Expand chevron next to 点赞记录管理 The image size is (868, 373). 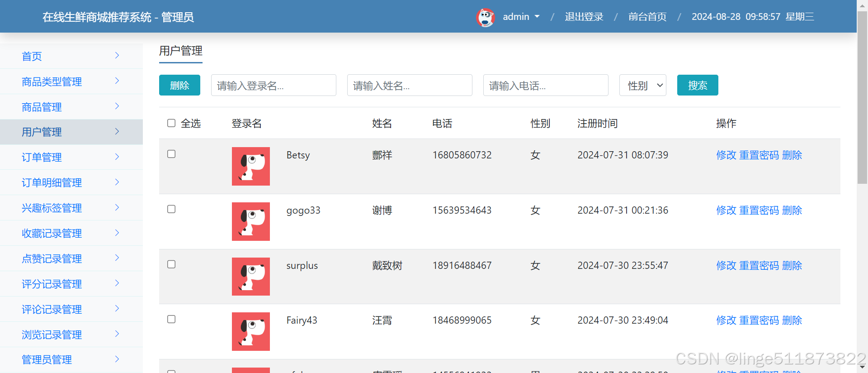[117, 258]
